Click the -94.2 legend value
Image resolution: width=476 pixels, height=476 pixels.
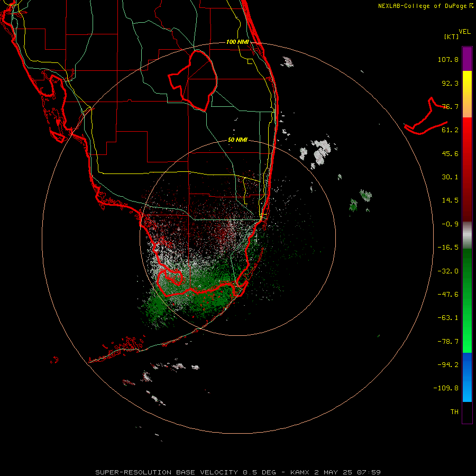click(448, 364)
